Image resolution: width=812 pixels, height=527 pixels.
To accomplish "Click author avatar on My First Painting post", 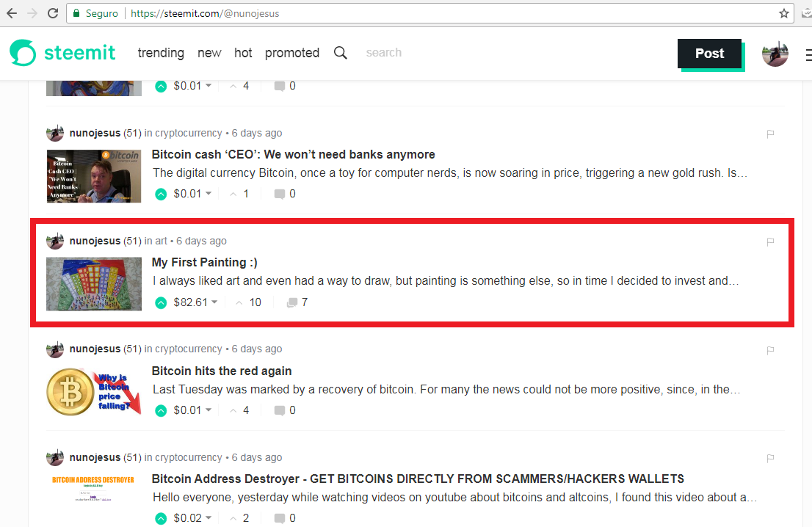I will [55, 241].
